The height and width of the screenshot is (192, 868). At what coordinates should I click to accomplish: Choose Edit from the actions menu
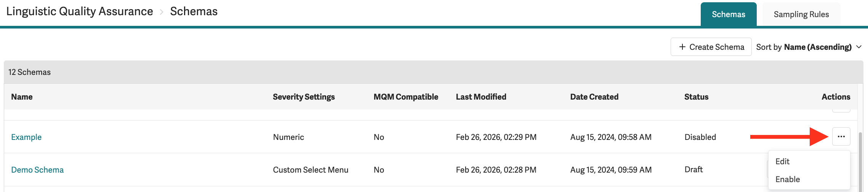(x=782, y=161)
